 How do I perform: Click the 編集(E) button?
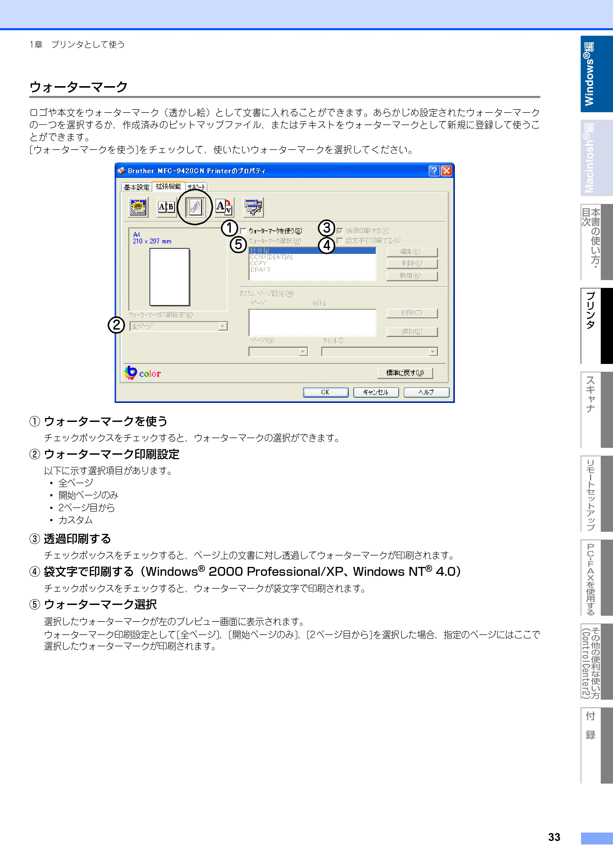pyautogui.click(x=412, y=252)
